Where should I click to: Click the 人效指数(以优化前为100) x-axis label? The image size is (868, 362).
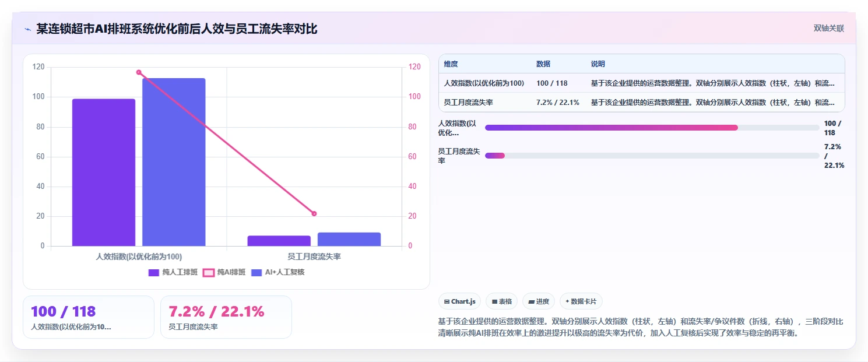[x=139, y=256]
